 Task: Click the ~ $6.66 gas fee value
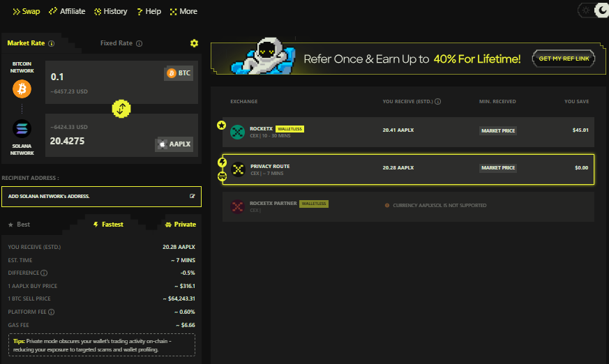186,325
